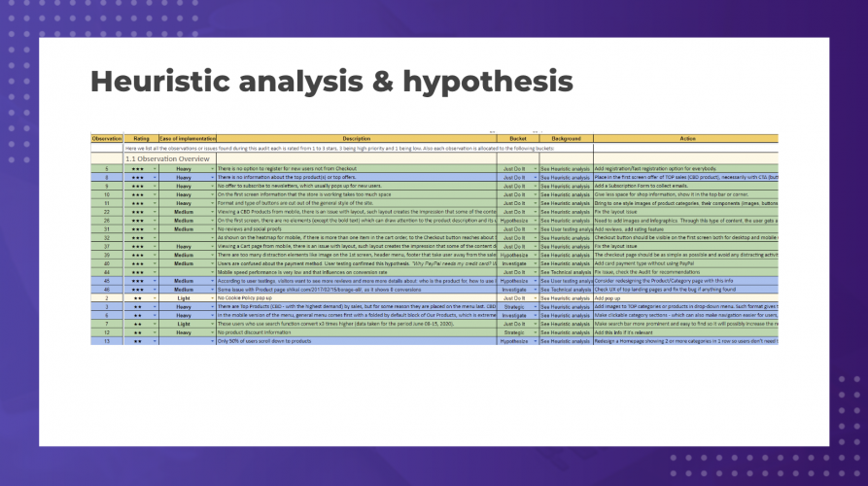The width and height of the screenshot is (868, 486).
Task: Select Background cell 'See User testing analysis' in row 31
Action: (567, 229)
